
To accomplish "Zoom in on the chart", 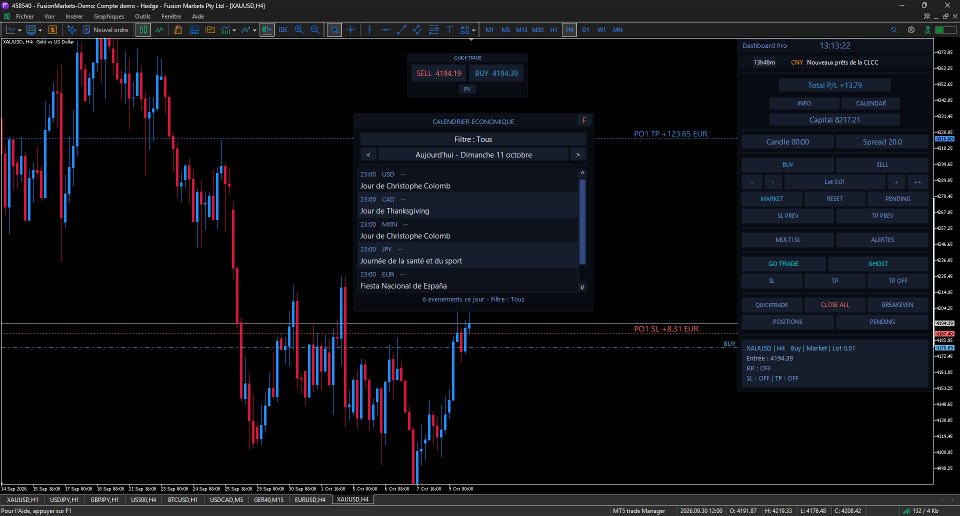I will (299, 29).
